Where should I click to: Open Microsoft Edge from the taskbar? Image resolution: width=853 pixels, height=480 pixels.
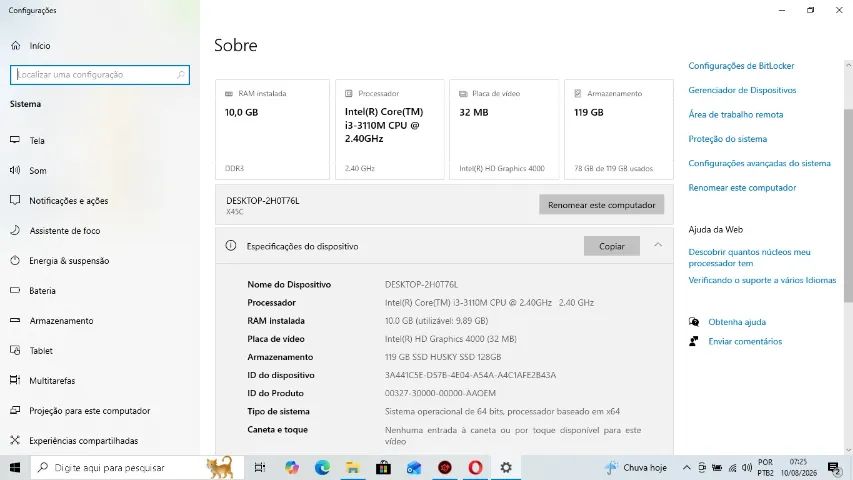(322, 467)
